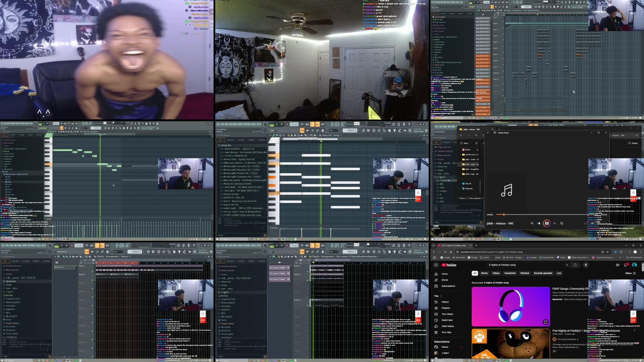This screenshot has width=644, height=362.
Task: Start YouTube voice search with microphone
Action: pyautogui.click(x=585, y=265)
